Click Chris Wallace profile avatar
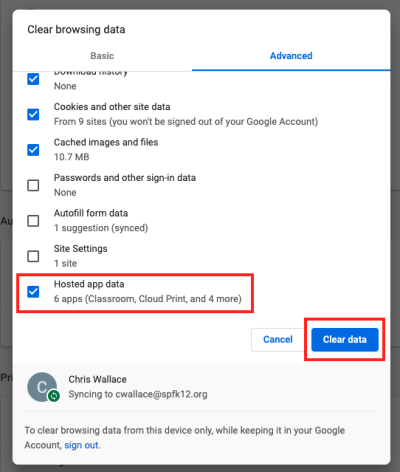The height and width of the screenshot is (472, 400). 42,387
